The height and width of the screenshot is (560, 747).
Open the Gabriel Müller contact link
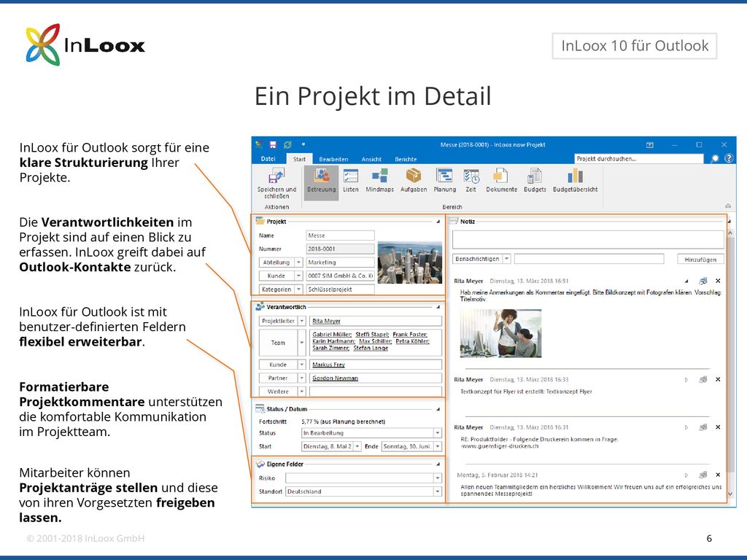[x=332, y=334]
